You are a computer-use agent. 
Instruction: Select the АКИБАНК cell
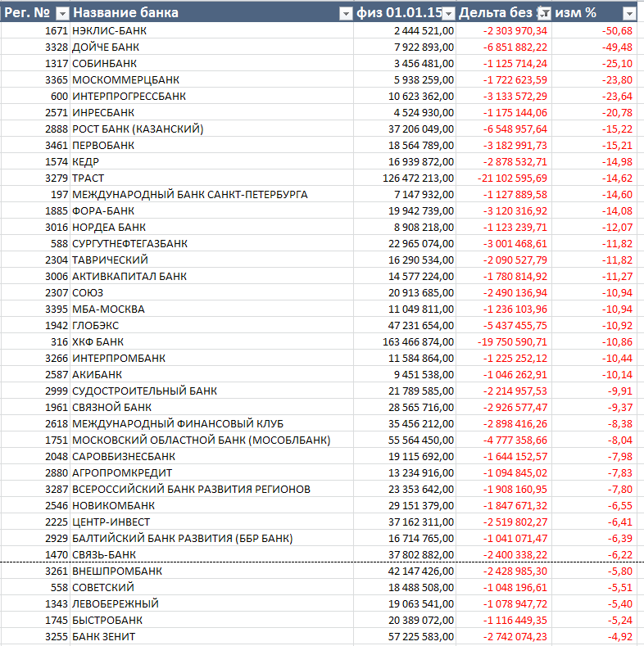pyautogui.click(x=211, y=374)
